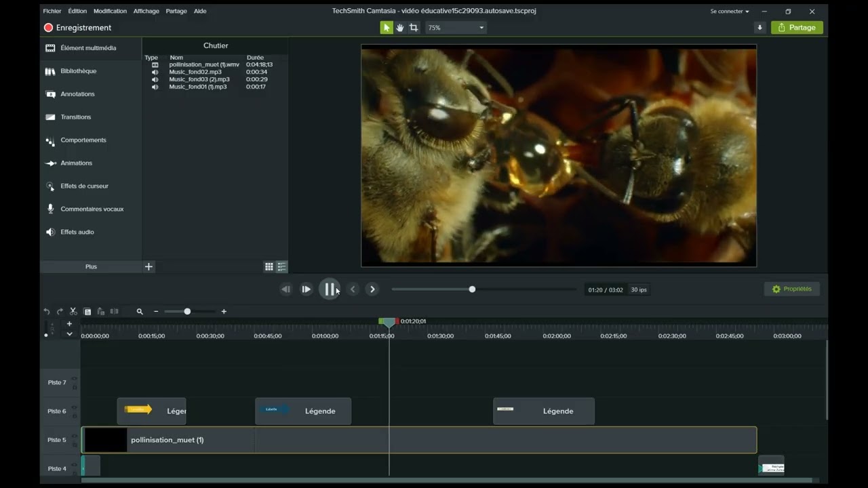
Task: Switch media bin to thumbnail grid view
Action: (269, 267)
